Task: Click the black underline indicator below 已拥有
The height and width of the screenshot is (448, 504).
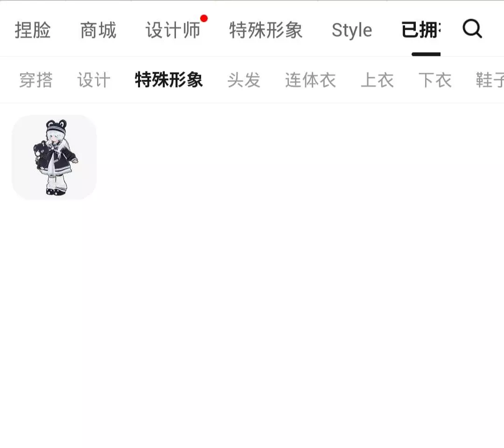Action: pos(426,54)
